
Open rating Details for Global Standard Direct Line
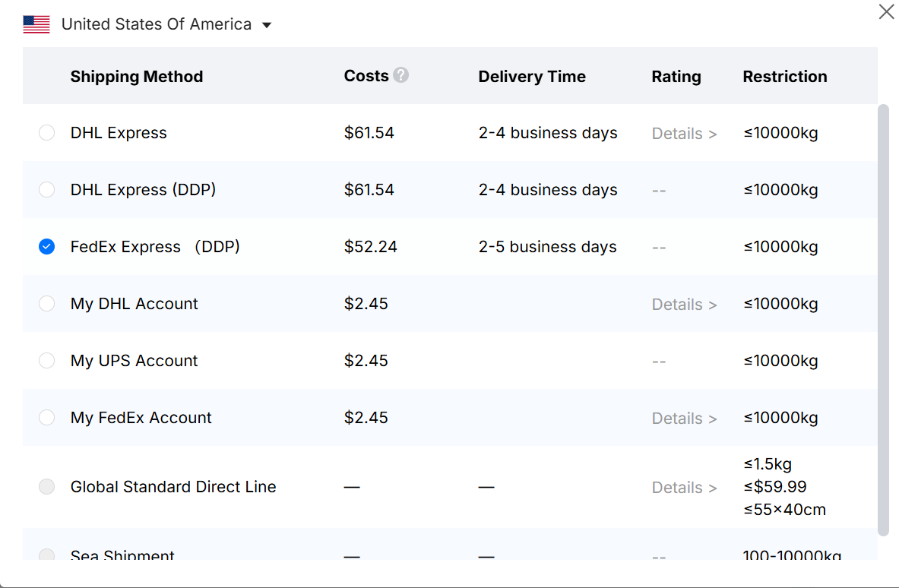click(x=684, y=488)
